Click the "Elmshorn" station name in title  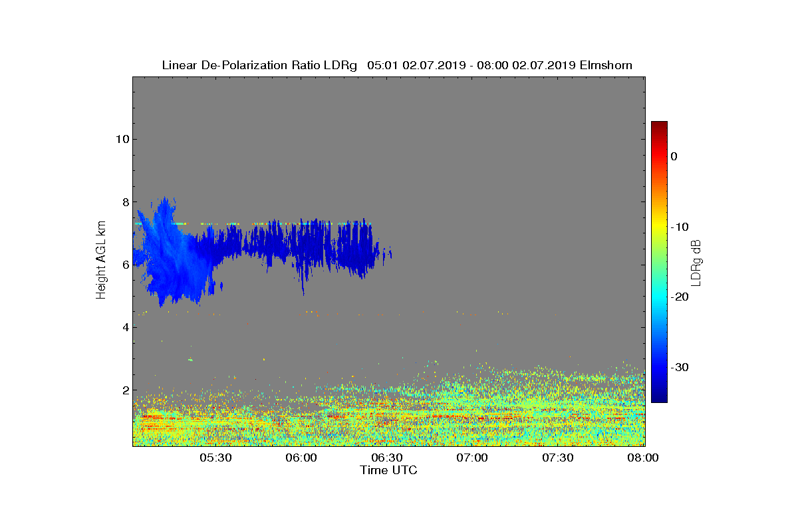(x=606, y=65)
